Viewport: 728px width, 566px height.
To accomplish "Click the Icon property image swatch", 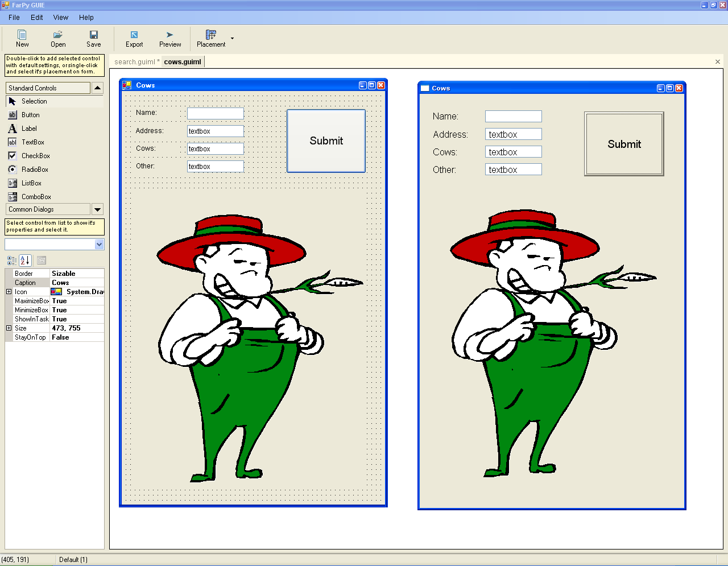I will pyautogui.click(x=56, y=292).
